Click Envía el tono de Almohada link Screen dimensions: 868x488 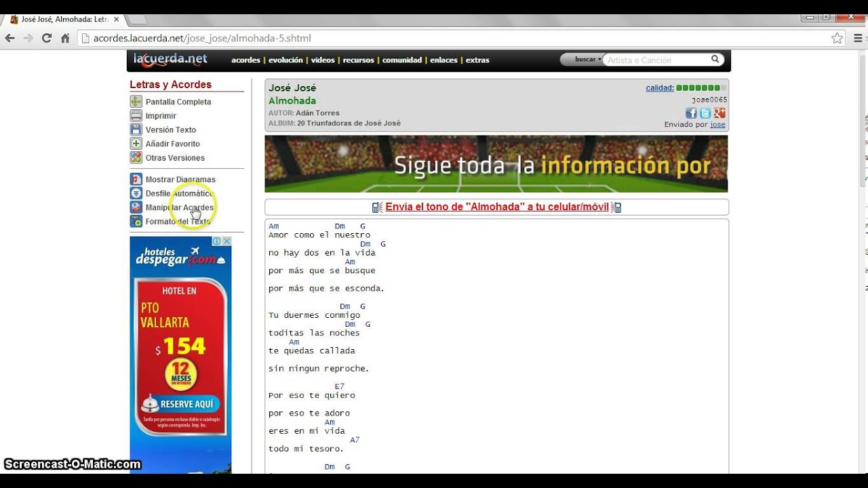coord(497,207)
